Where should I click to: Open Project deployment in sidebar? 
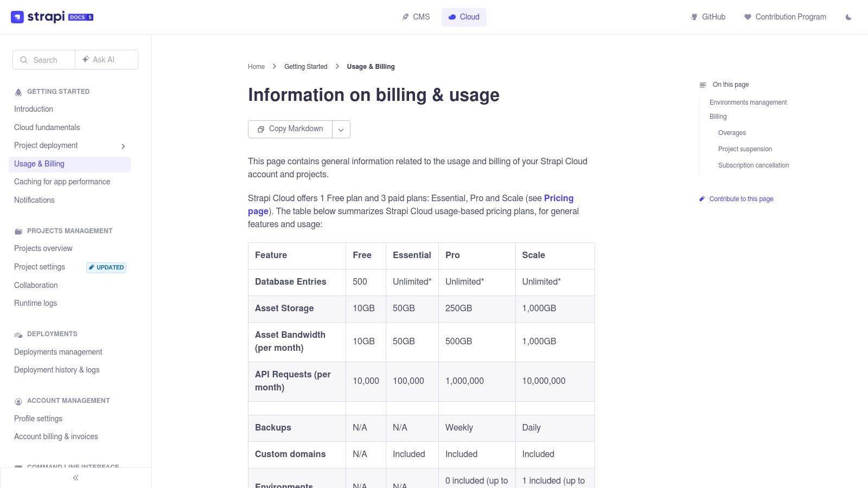[x=46, y=145]
